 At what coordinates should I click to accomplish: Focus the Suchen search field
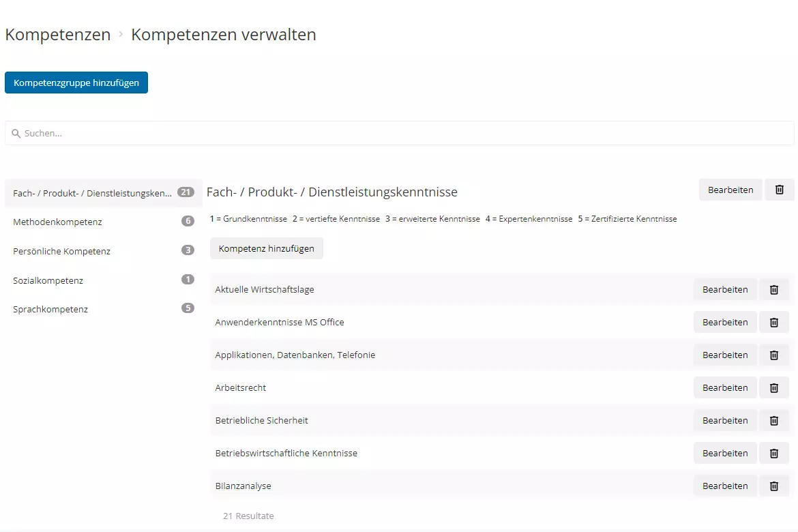click(399, 133)
